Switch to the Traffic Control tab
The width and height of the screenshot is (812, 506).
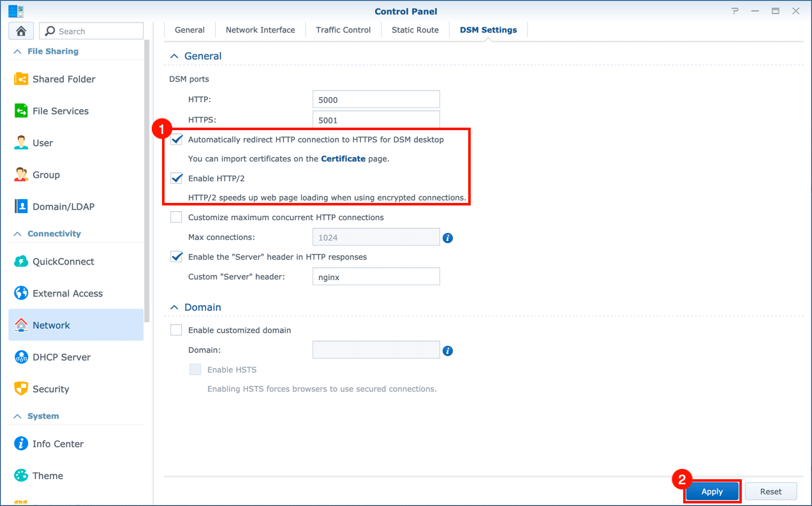tap(343, 30)
